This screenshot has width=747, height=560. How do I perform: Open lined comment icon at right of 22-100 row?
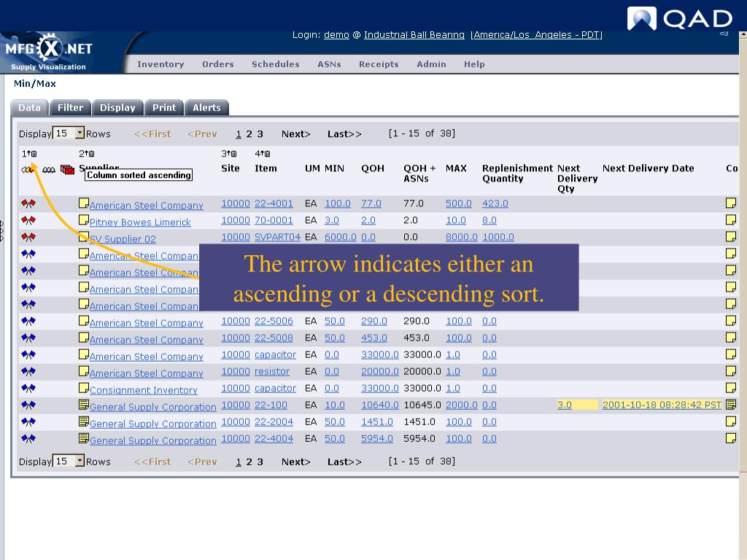[731, 405]
